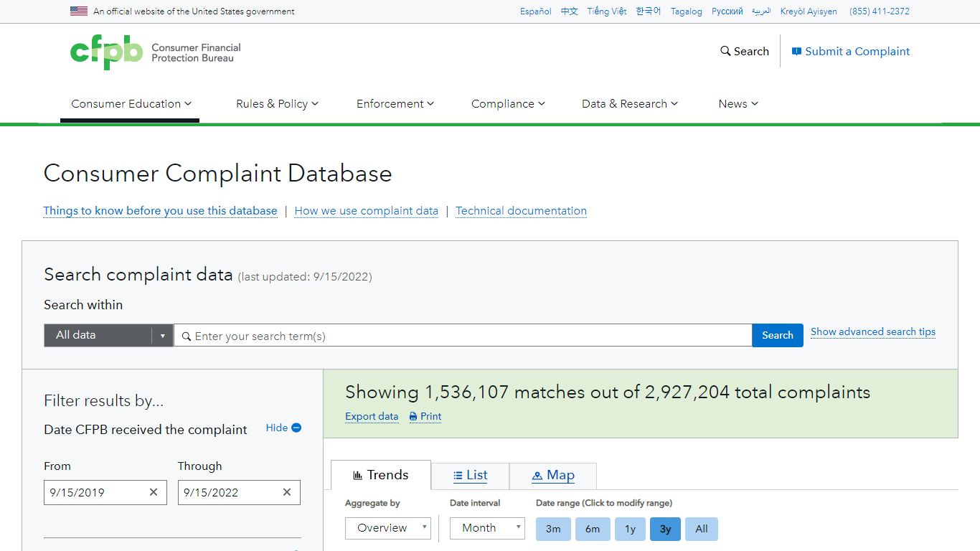Click the Print link
The height and width of the screenshot is (551, 980).
[x=425, y=416]
